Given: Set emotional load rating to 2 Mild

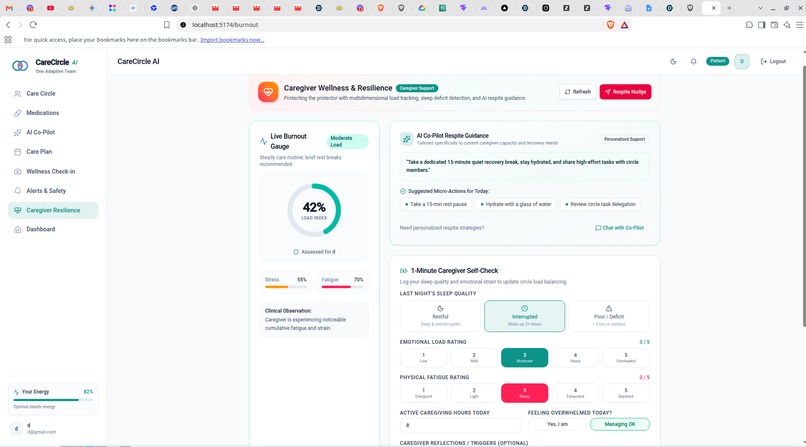Looking at the screenshot, I should pyautogui.click(x=474, y=358).
